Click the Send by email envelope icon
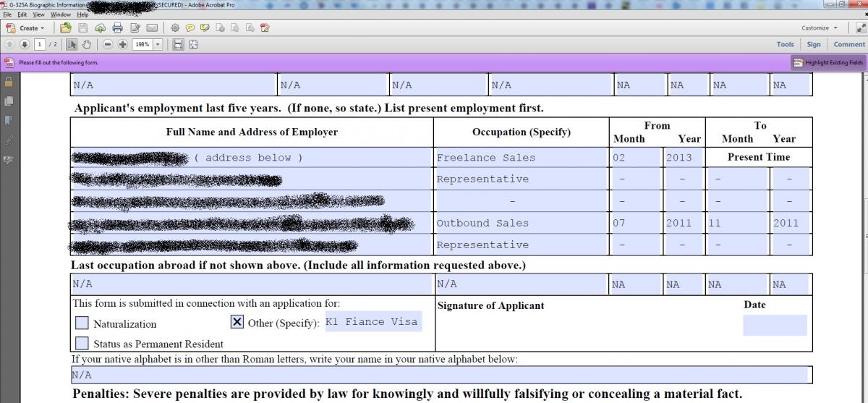Screen dimensions: 868x403 pyautogui.click(x=152, y=28)
